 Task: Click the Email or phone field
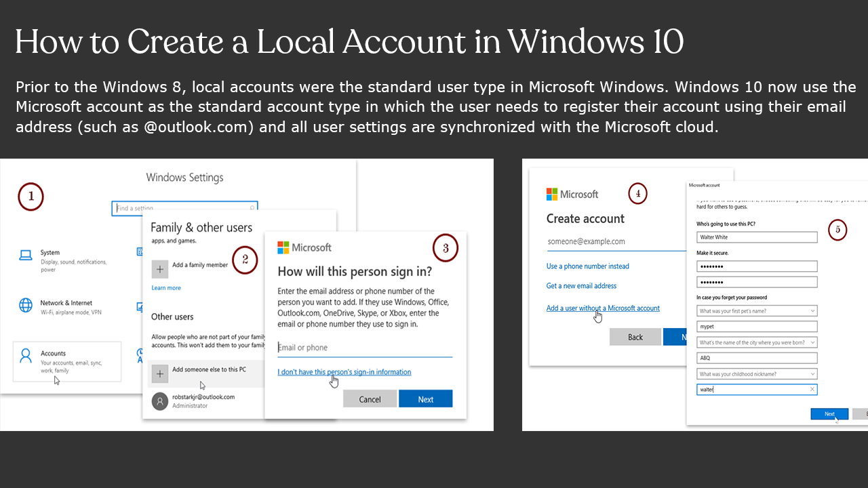(365, 348)
